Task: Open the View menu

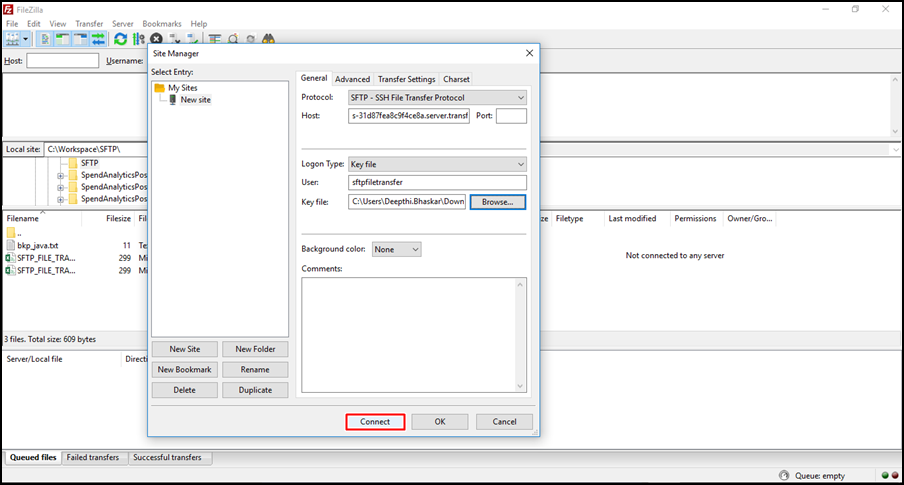Action: click(58, 24)
